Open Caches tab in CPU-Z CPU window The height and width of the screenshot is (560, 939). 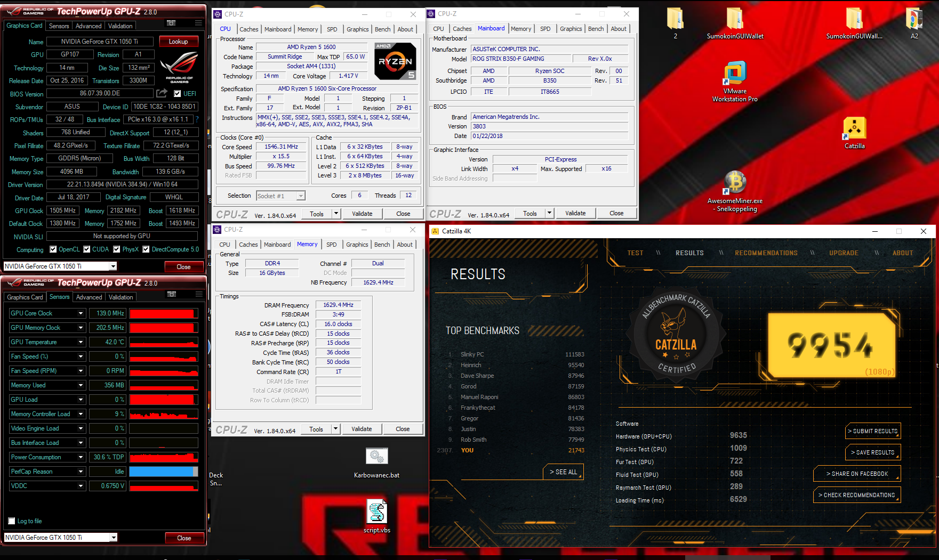[248, 29]
